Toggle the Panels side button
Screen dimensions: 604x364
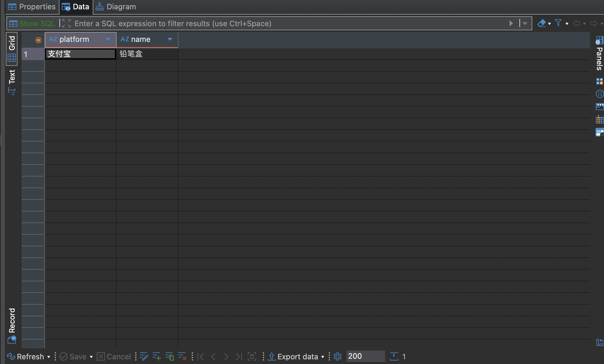pos(599,53)
